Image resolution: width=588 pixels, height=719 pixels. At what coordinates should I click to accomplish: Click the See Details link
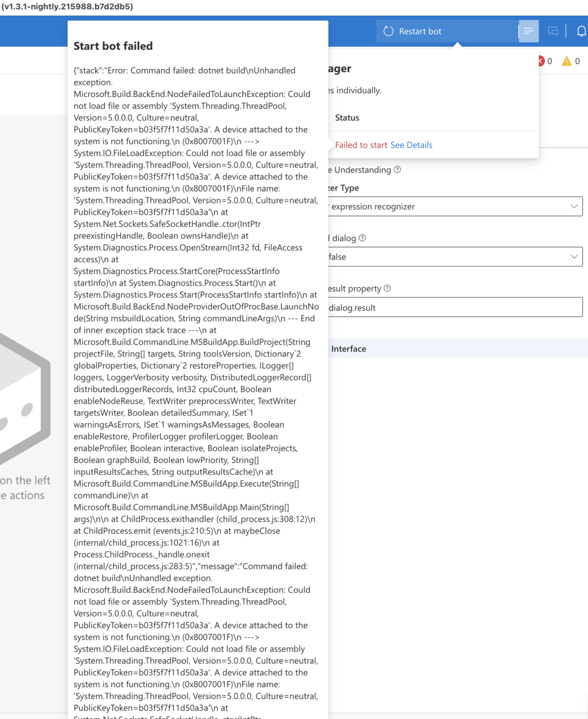pos(411,145)
